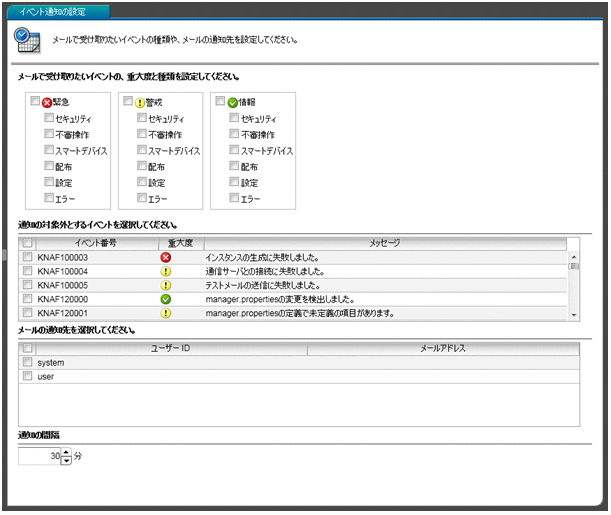Check エラー under 緊急
This screenshot has width=611, height=515.
coord(49,198)
